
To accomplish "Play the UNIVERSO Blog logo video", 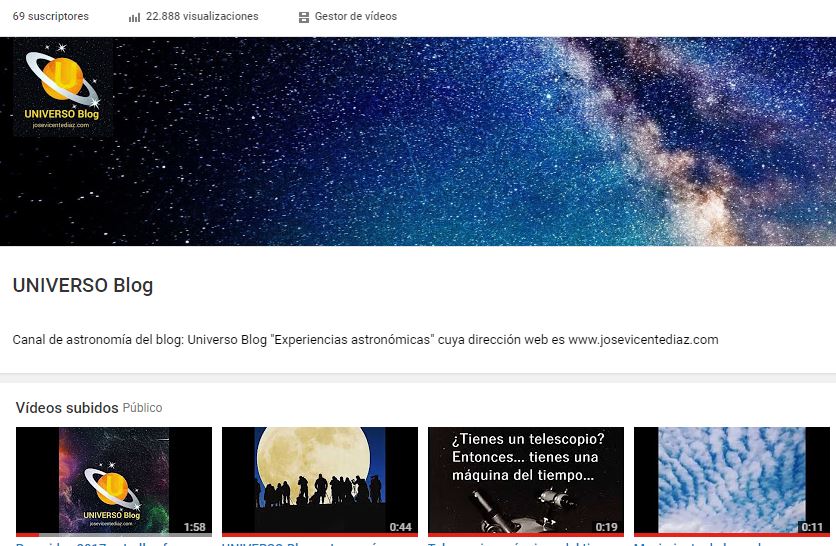I will 114,480.
